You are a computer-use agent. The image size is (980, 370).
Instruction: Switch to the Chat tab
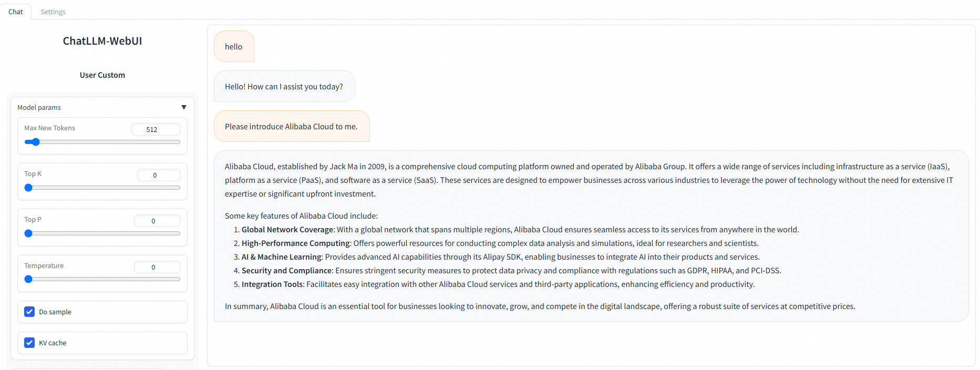coord(16,12)
